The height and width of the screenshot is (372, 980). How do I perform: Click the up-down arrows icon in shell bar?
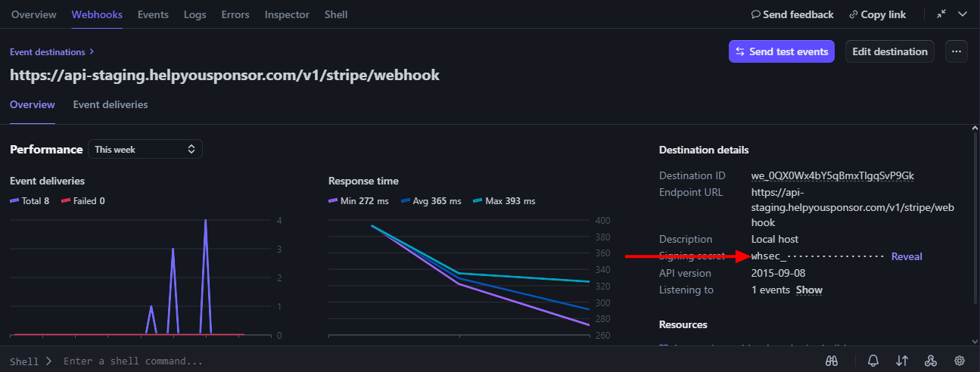902,361
